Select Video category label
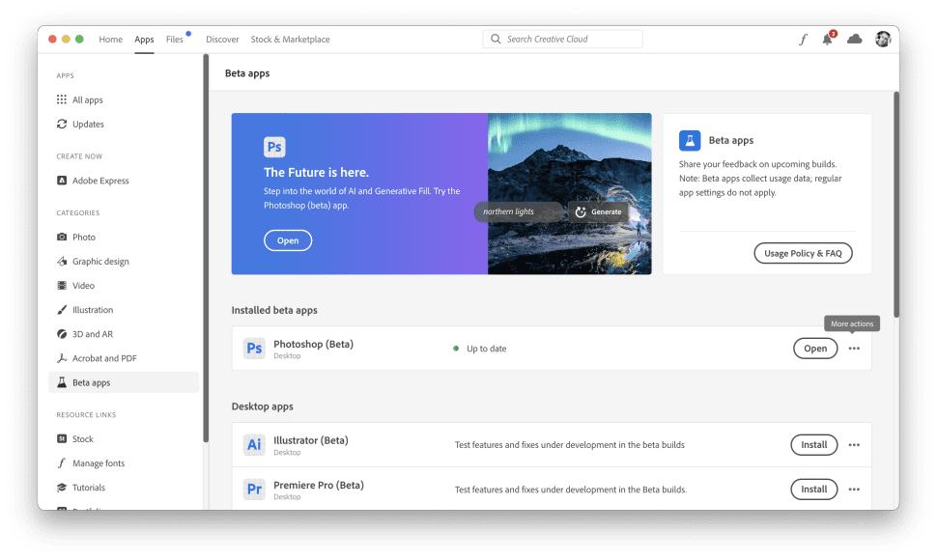Screen dimensions: 937x560 point(83,286)
